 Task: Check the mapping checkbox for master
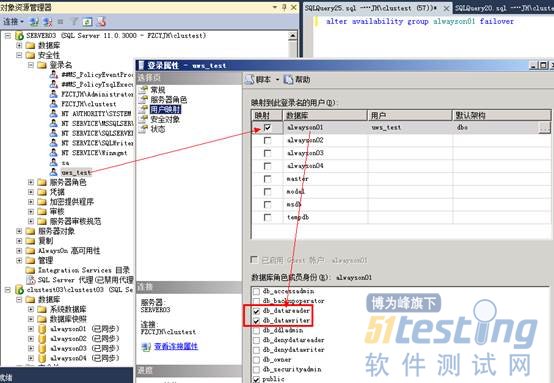267,179
